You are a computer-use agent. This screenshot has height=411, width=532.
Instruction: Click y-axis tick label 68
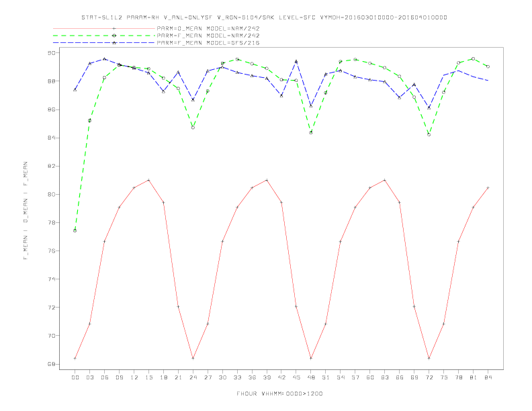point(52,364)
